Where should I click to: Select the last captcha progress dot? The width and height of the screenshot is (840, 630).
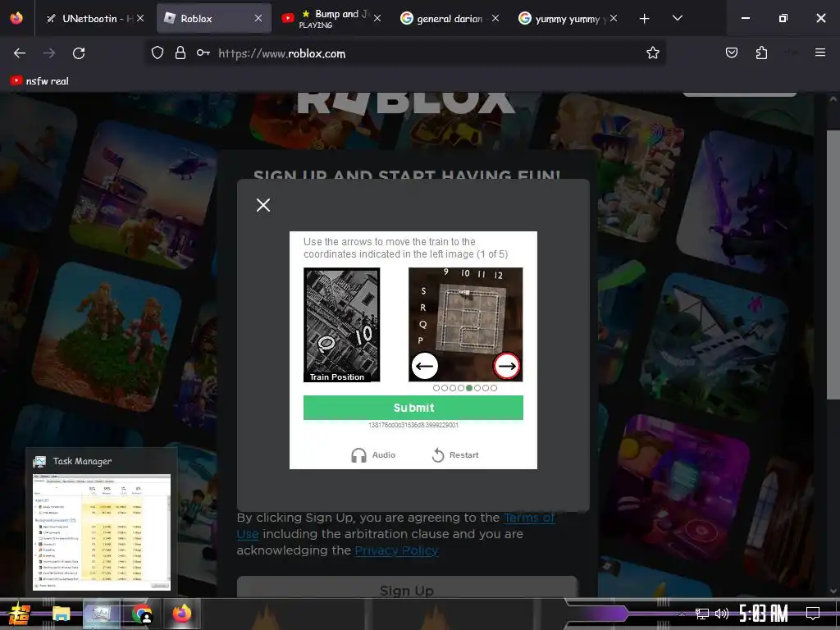pos(494,388)
